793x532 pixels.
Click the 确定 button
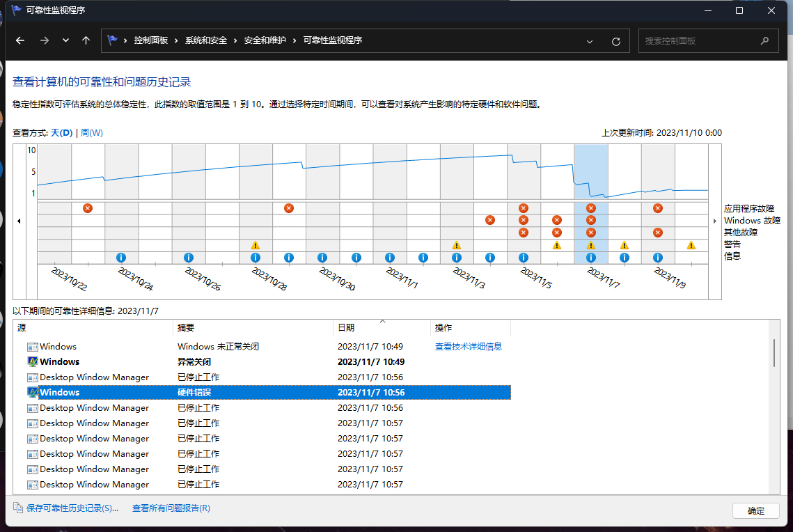[x=756, y=510]
